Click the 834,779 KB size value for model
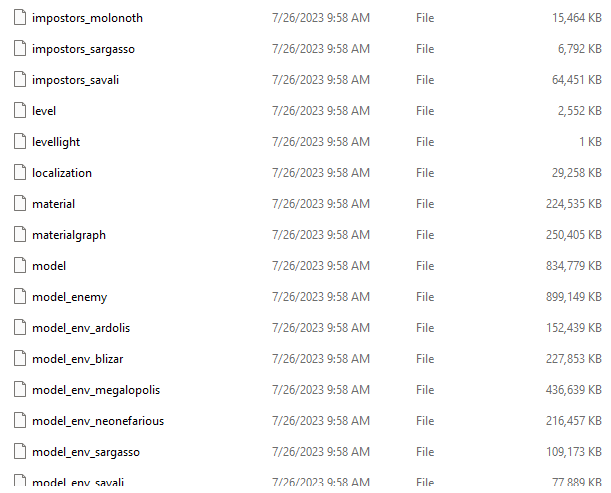 point(574,266)
